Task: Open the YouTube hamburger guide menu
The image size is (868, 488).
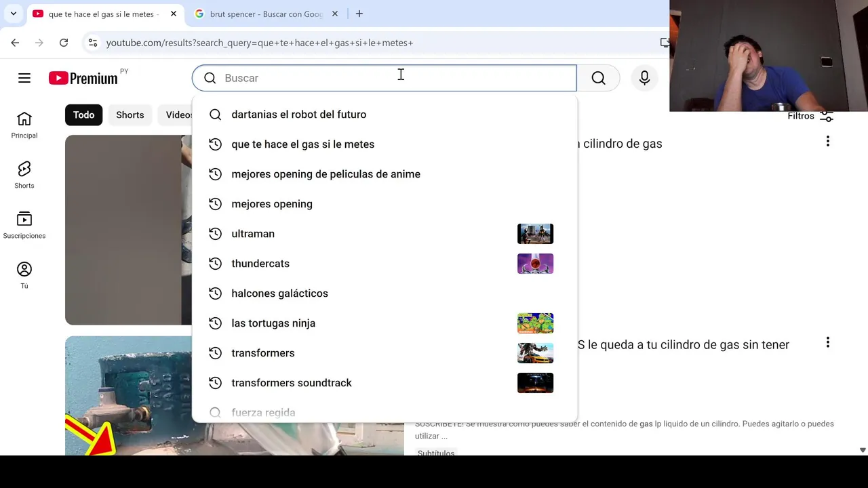Action: (x=24, y=78)
